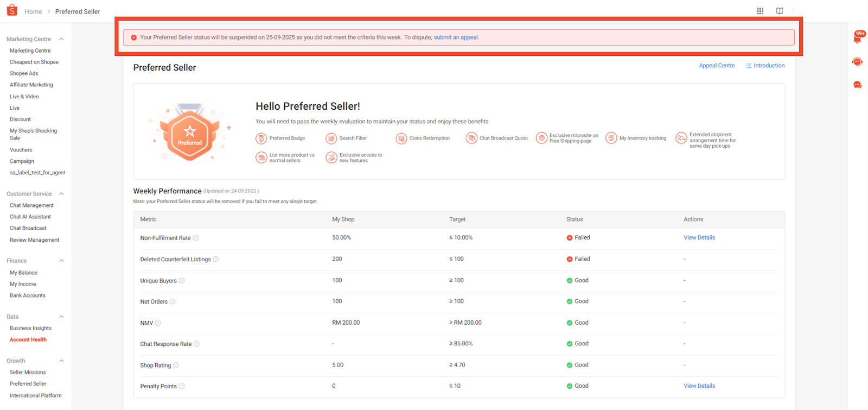Image resolution: width=868 pixels, height=410 pixels.
Task: Collapse the Finance sidebar section
Action: [61, 261]
